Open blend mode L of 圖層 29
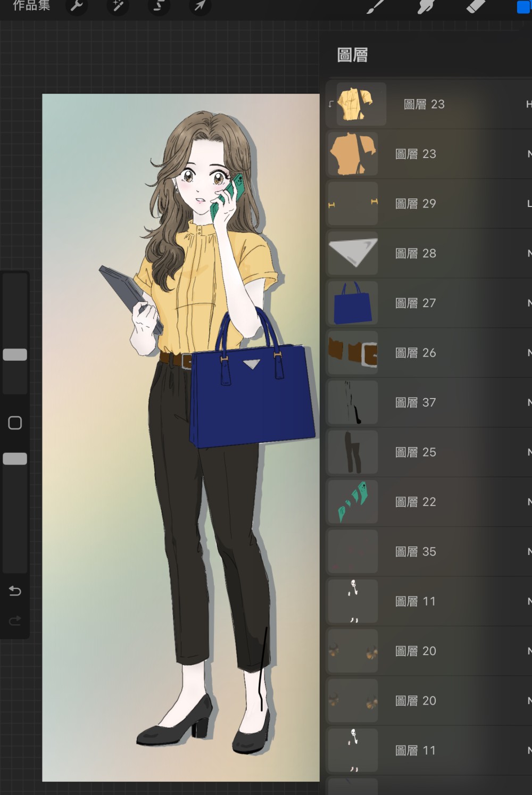This screenshot has height=795, width=532. 529,203
